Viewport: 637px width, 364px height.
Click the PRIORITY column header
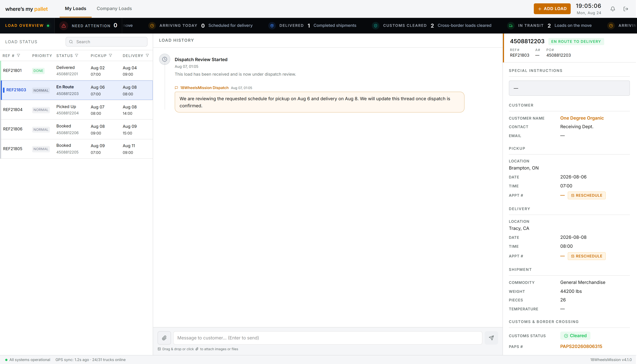[x=42, y=56]
